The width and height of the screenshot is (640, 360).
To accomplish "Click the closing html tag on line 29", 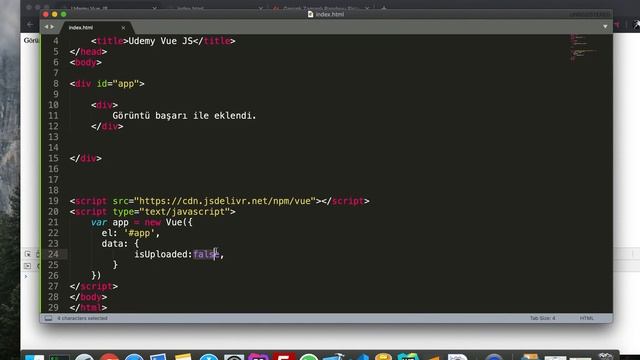I will pos(88,307).
